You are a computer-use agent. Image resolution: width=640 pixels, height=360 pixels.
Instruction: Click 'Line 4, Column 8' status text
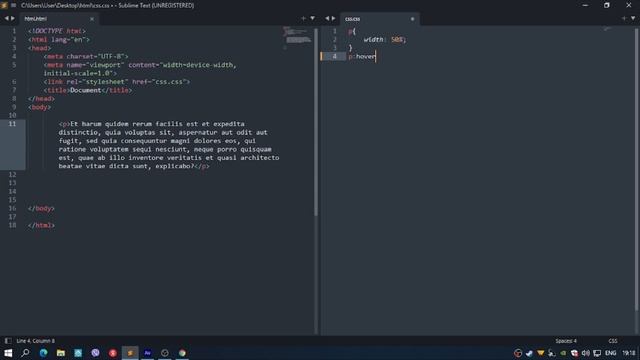[x=36, y=340]
